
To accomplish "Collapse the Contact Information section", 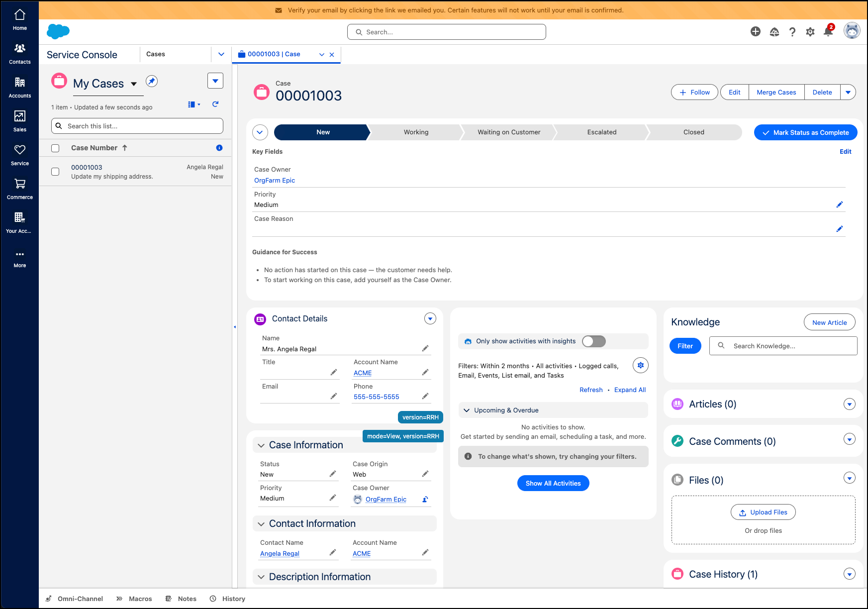I will pos(261,524).
